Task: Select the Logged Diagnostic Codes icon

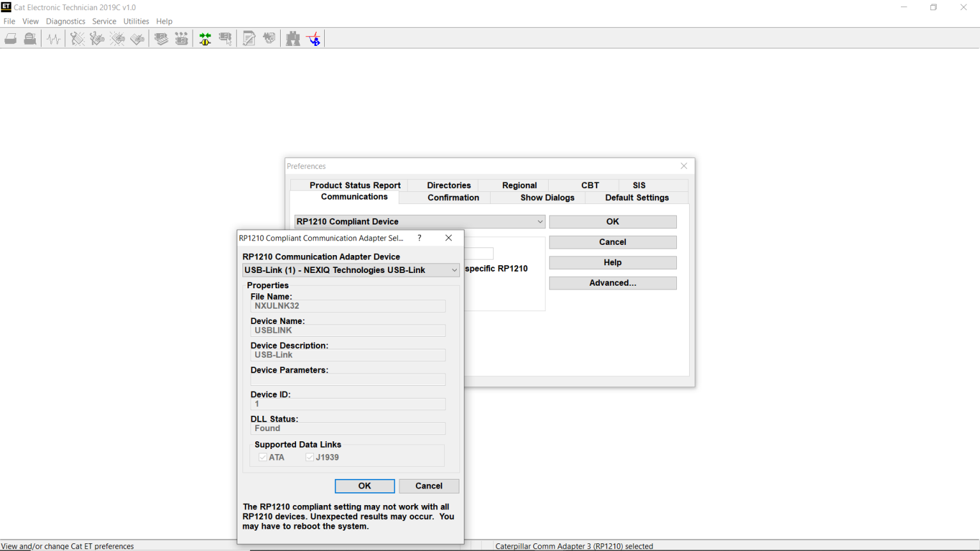Action: coord(97,38)
